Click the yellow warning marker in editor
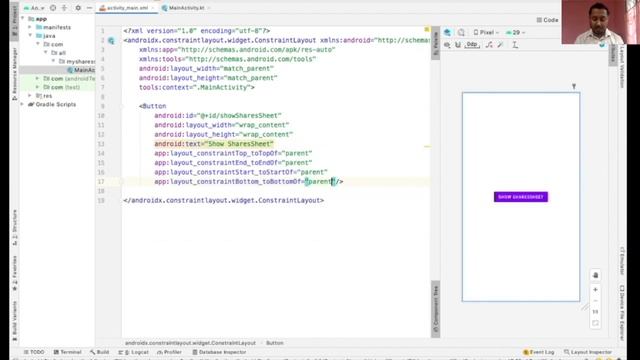Viewport: 640px width, 360px height. click(427, 29)
